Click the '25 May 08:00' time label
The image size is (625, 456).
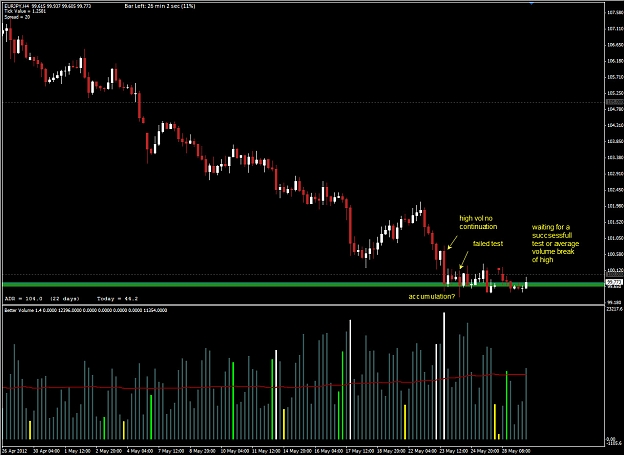click(516, 451)
